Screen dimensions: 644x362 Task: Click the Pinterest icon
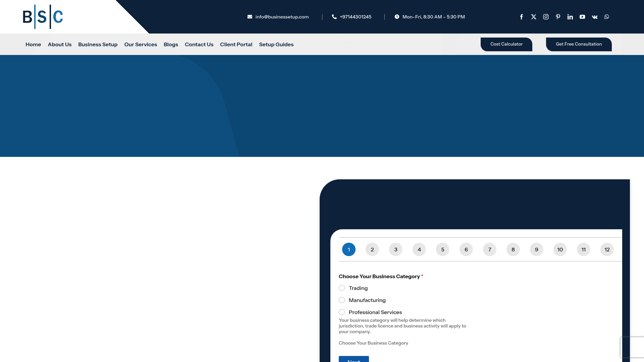point(558,16)
